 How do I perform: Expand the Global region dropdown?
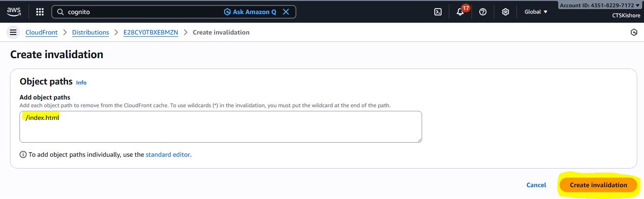[536, 12]
